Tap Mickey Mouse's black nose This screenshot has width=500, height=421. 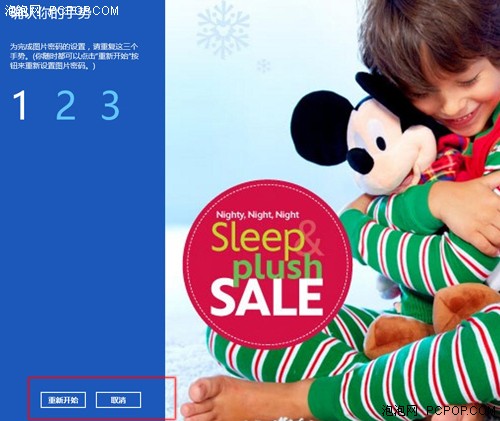coord(360,161)
